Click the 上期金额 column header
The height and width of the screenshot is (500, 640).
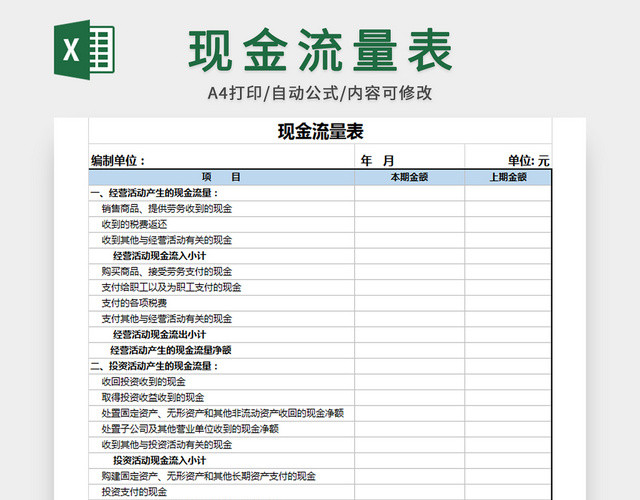508,177
